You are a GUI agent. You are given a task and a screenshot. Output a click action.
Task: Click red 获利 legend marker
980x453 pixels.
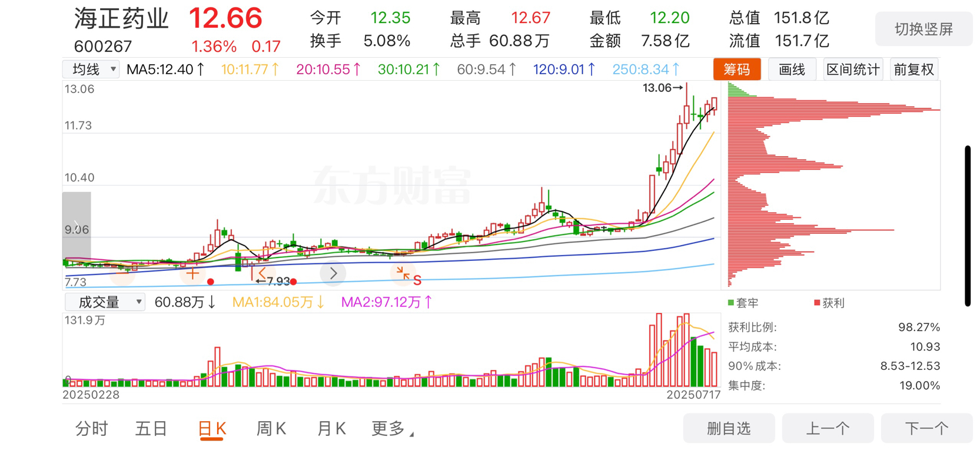(817, 303)
